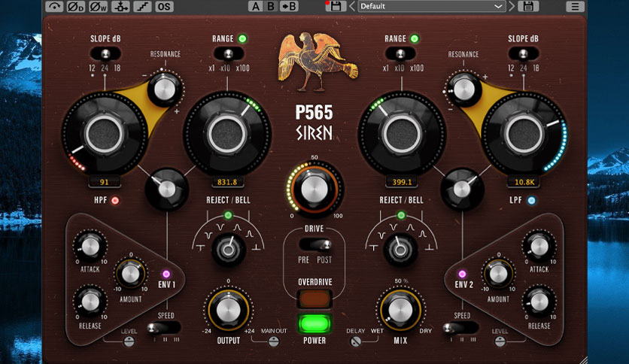Toggle the right SLOPE dB switch
Viewport: 629px width, 364px height.
click(523, 53)
